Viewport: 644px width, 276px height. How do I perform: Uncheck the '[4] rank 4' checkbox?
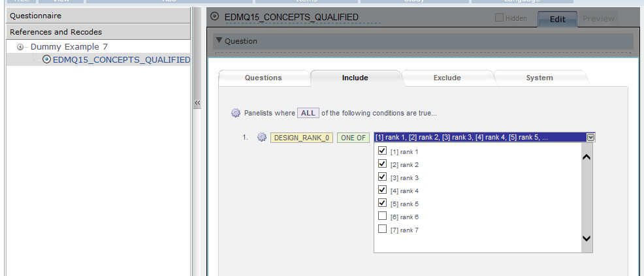382,190
